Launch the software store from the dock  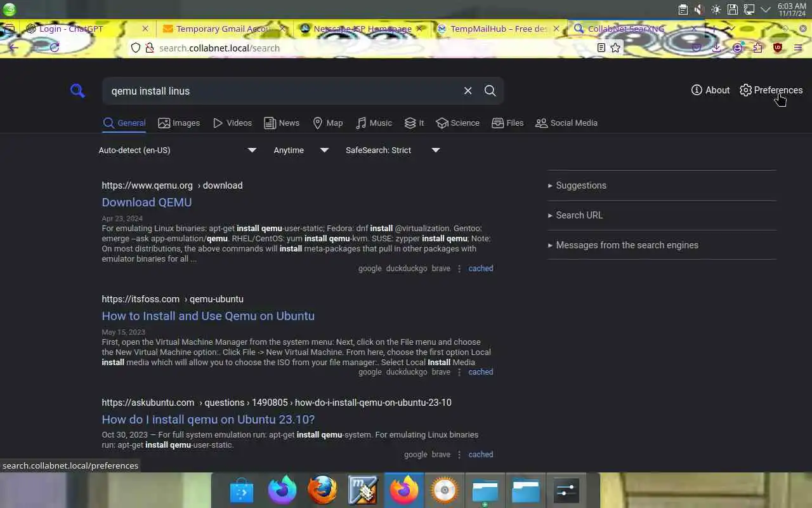click(x=242, y=490)
